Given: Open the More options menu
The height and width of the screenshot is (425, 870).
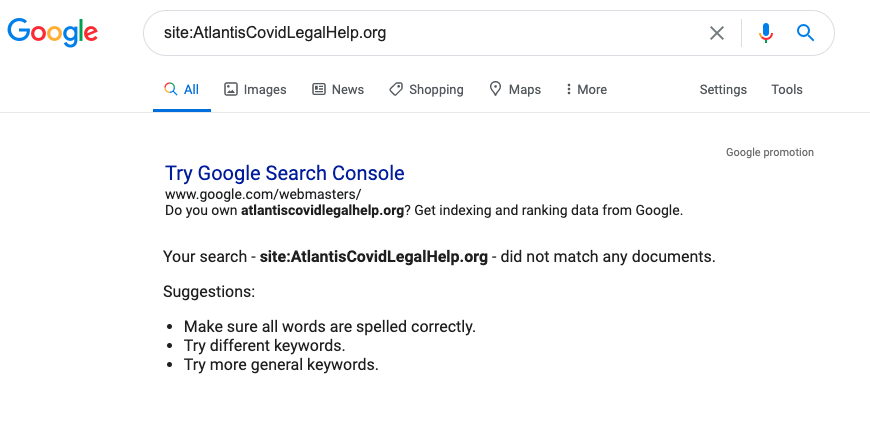Looking at the screenshot, I should tap(586, 89).
